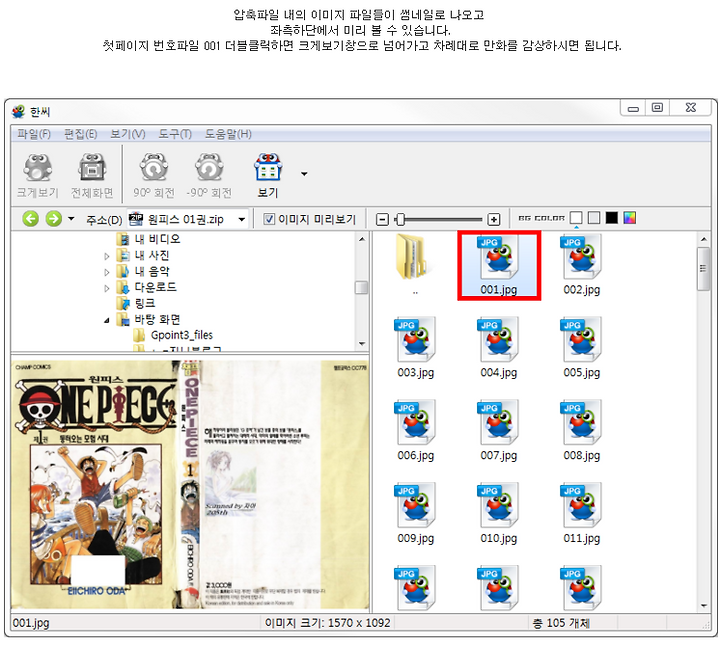Open the 보기(V) menu

[128, 134]
